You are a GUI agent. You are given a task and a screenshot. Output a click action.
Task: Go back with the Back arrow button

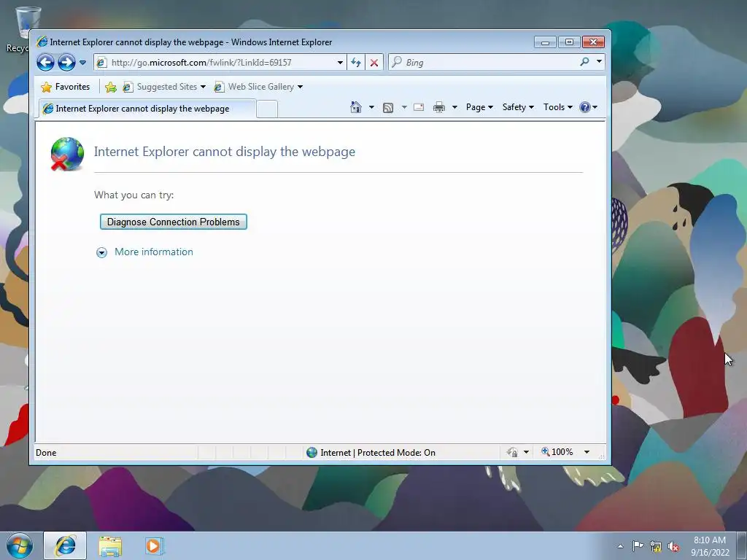[x=45, y=63]
